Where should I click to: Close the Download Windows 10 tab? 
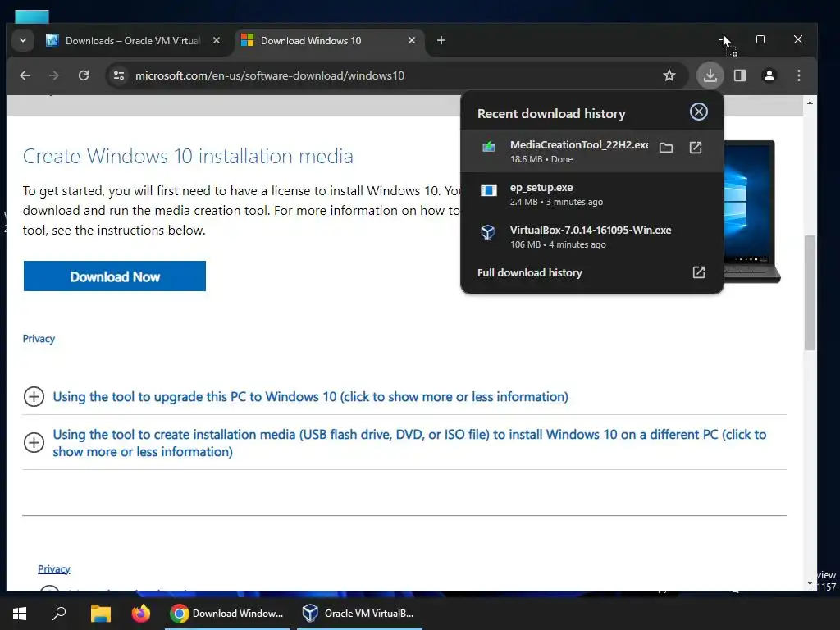point(412,41)
